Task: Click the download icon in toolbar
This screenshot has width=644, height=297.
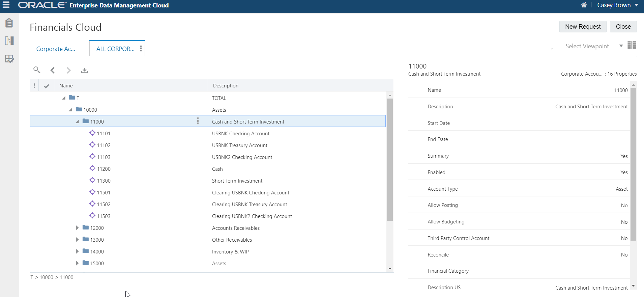Action: click(x=85, y=70)
